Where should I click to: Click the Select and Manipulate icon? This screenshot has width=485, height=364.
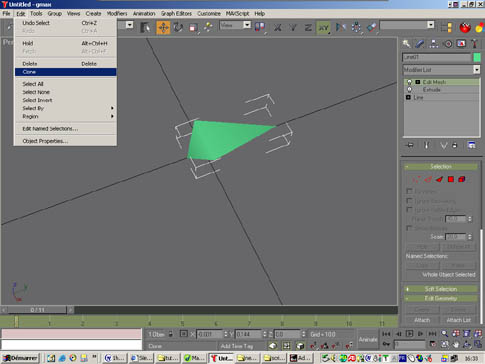pos(208,27)
